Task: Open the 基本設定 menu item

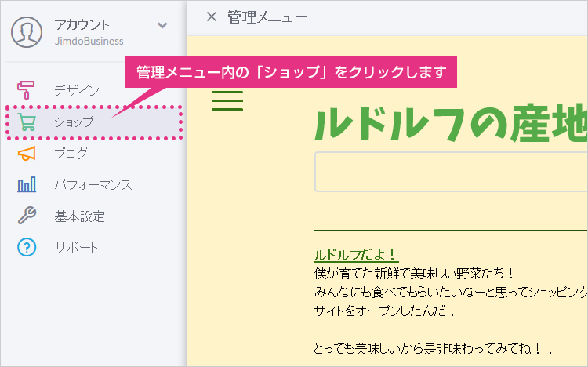Action: (x=79, y=216)
